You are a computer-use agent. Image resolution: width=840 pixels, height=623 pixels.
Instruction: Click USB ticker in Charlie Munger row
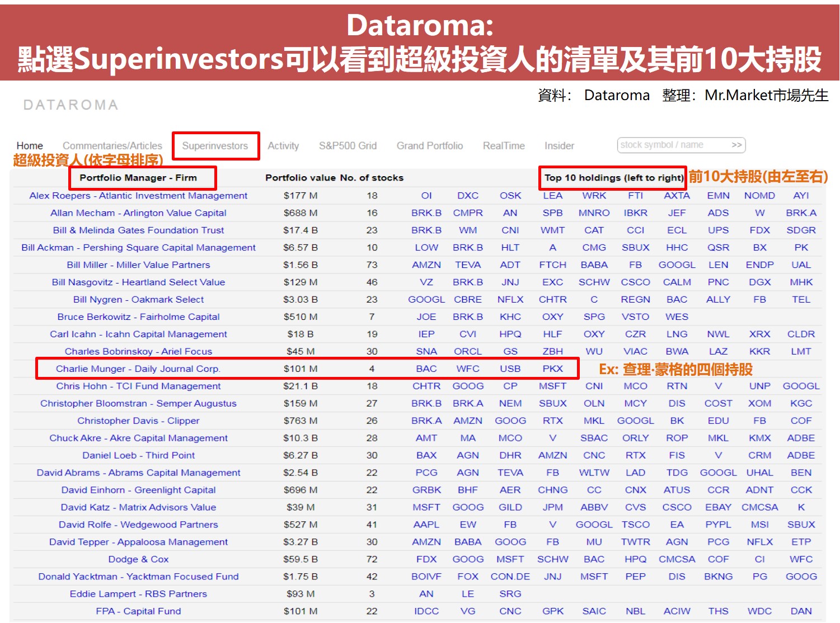[510, 369]
